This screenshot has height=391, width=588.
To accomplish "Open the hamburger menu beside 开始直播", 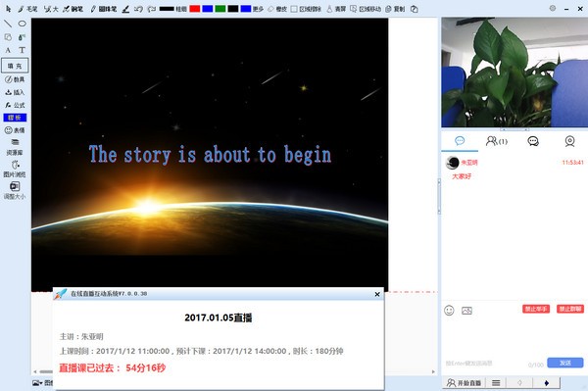I will point(496,383).
